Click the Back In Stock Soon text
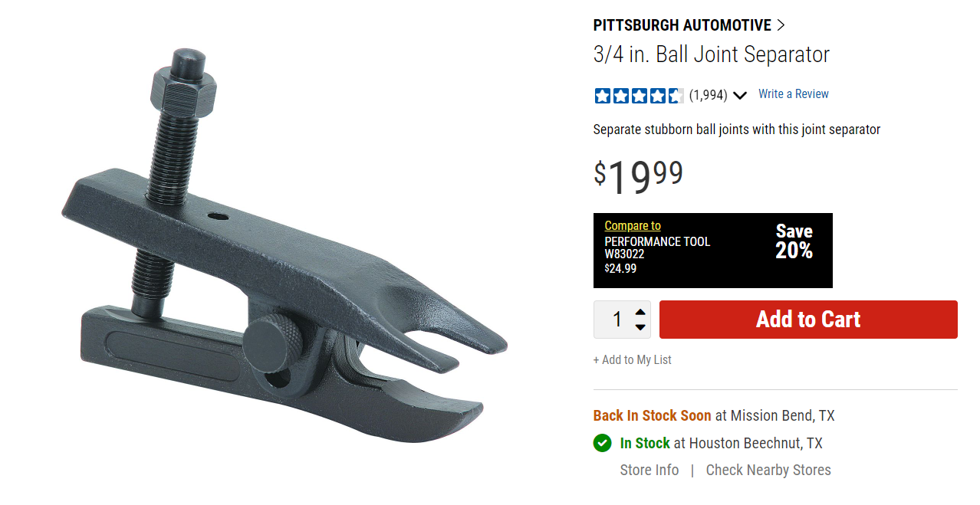This screenshot has width=980, height=505. coord(653,415)
